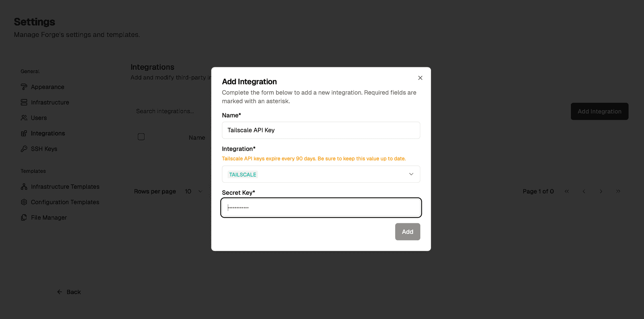Screen dimensions: 644x319
Task: Click the Back link
Action: click(x=69, y=292)
